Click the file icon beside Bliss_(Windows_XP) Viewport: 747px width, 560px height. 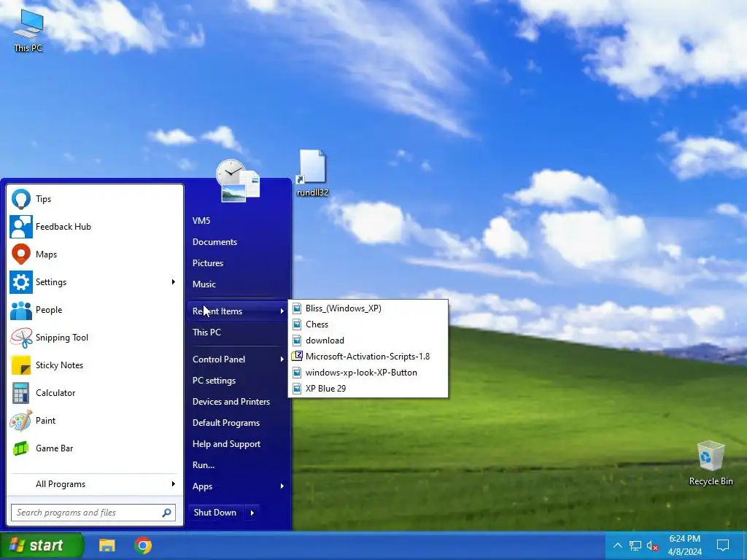(x=297, y=308)
